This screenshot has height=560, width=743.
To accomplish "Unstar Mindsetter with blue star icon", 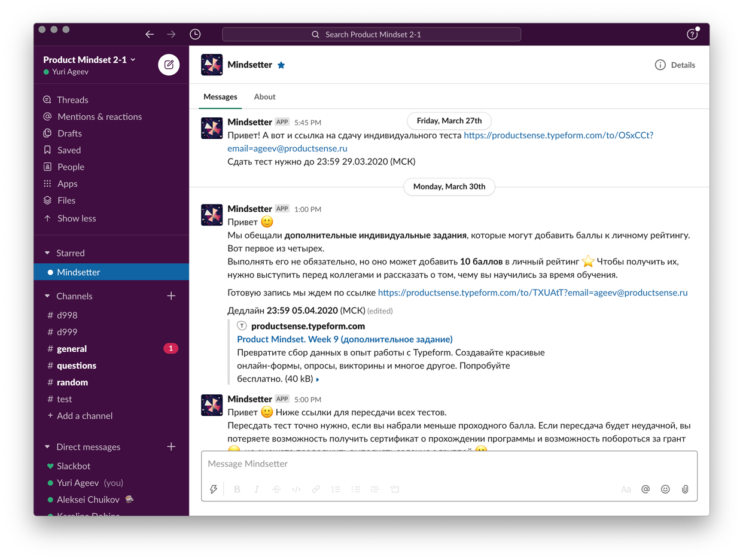I will [x=281, y=65].
